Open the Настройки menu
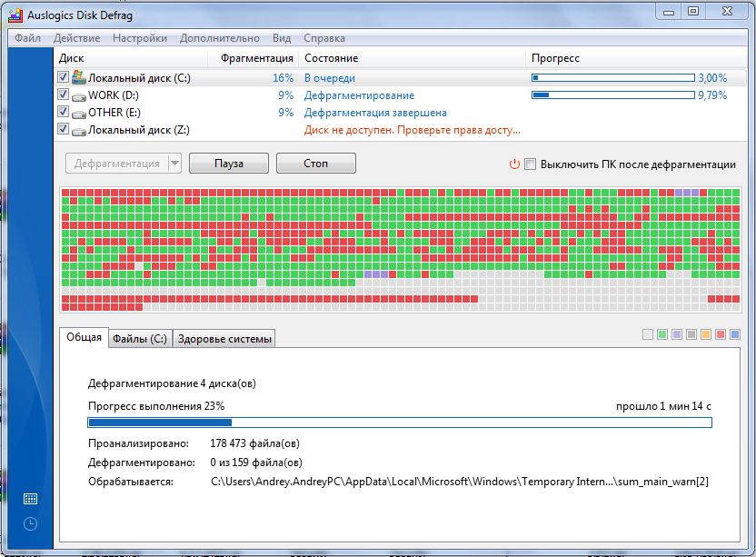Viewport: 756px width, 557px height. (140, 38)
